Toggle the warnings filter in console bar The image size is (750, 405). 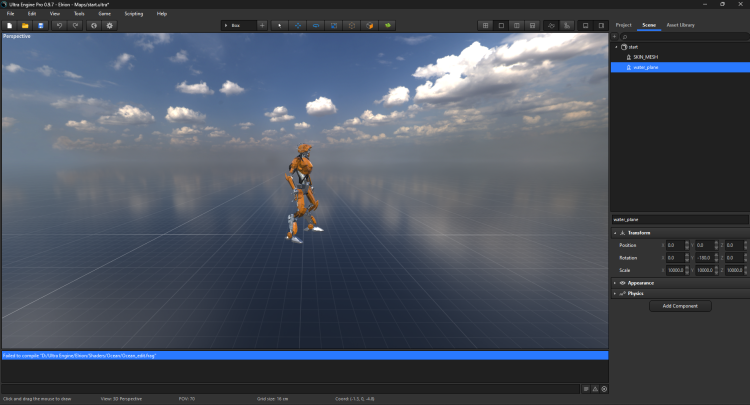tap(595, 388)
